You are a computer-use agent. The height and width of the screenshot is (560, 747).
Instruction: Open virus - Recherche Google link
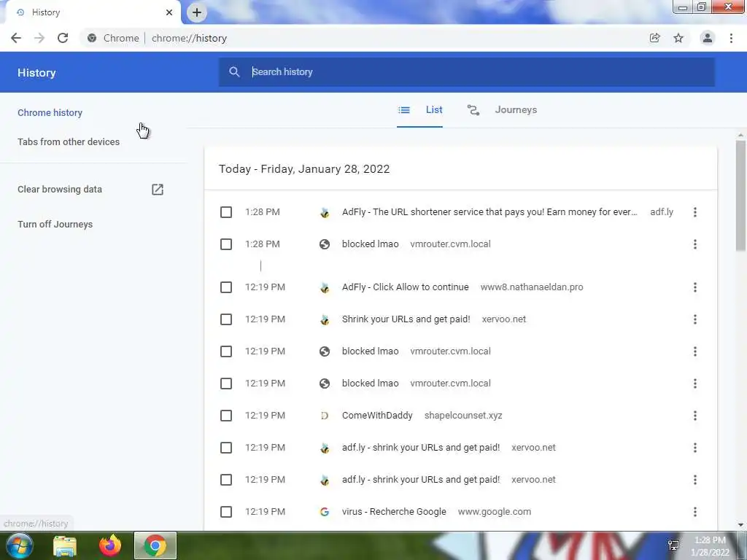click(x=394, y=512)
